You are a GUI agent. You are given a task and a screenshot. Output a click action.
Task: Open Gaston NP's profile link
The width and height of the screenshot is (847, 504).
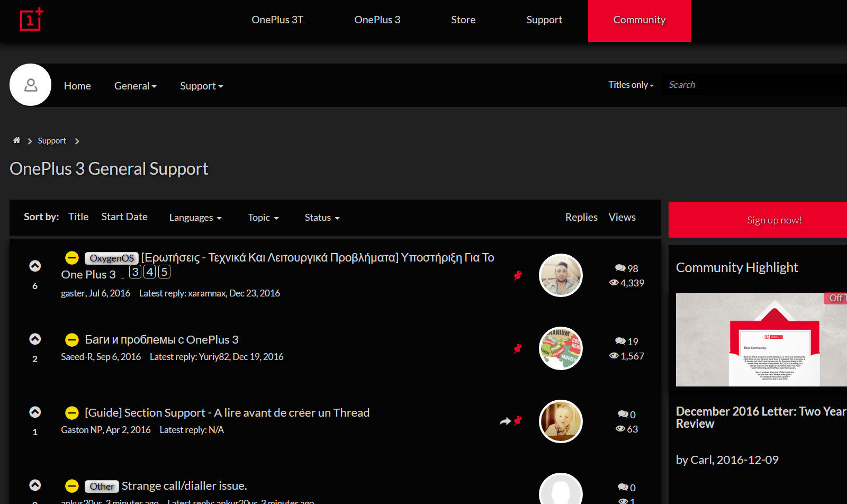[x=82, y=430]
